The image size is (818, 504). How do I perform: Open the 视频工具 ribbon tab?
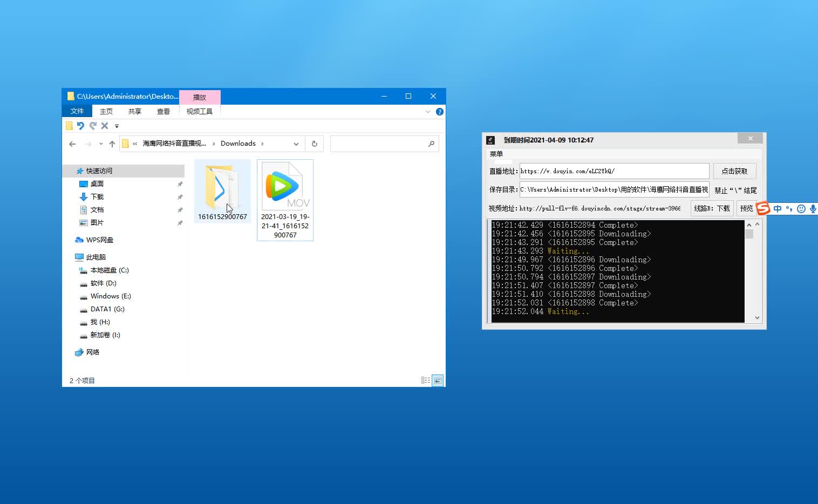pyautogui.click(x=200, y=111)
